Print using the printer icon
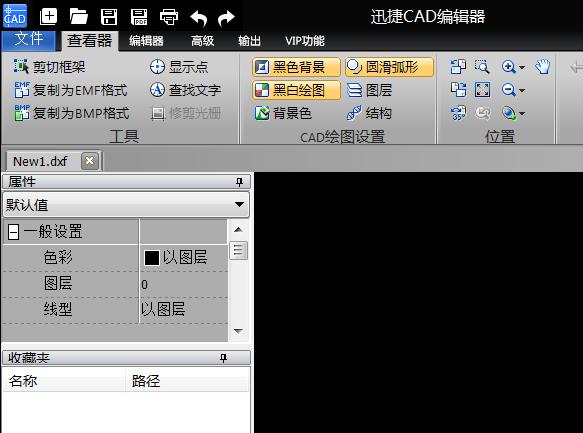 [x=169, y=17]
